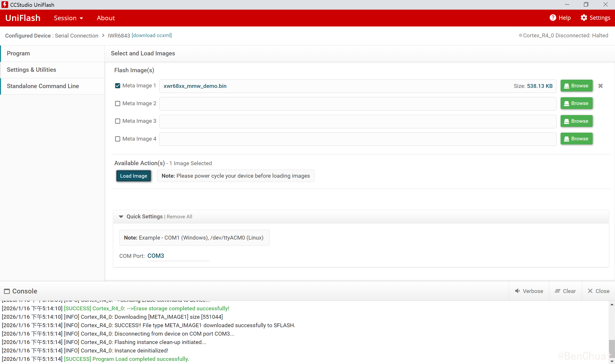Switch to Settings & Utilities tab
This screenshot has height=364, width=615.
coord(31,70)
